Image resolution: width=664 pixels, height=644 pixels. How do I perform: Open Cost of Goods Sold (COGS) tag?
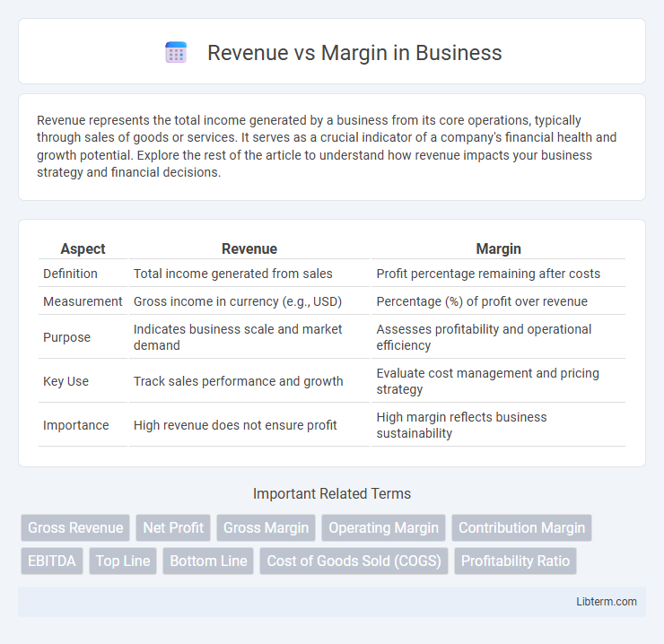point(354,561)
